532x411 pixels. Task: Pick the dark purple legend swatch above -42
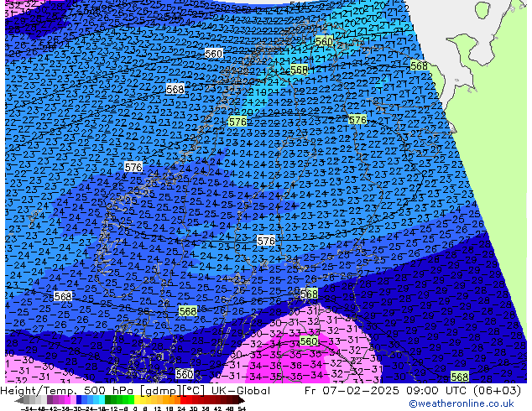point(50,400)
